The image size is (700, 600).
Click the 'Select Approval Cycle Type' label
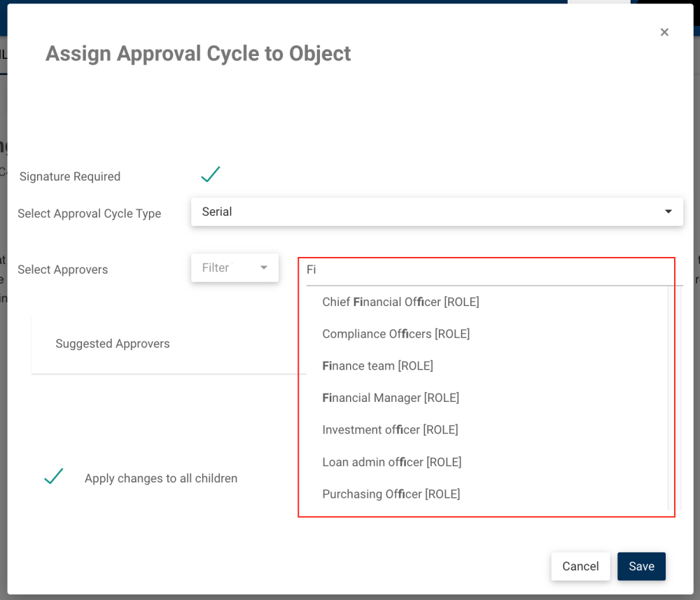90,214
